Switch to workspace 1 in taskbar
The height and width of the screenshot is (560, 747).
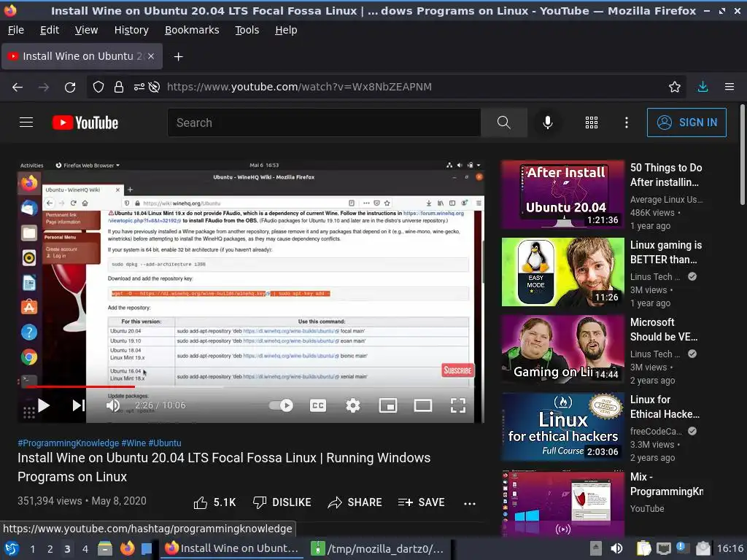tap(32, 549)
